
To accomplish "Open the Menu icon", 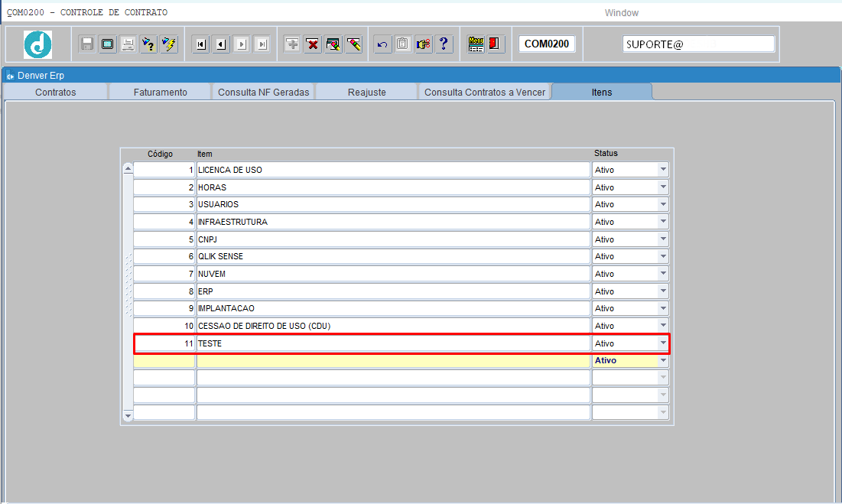I will tap(476, 44).
